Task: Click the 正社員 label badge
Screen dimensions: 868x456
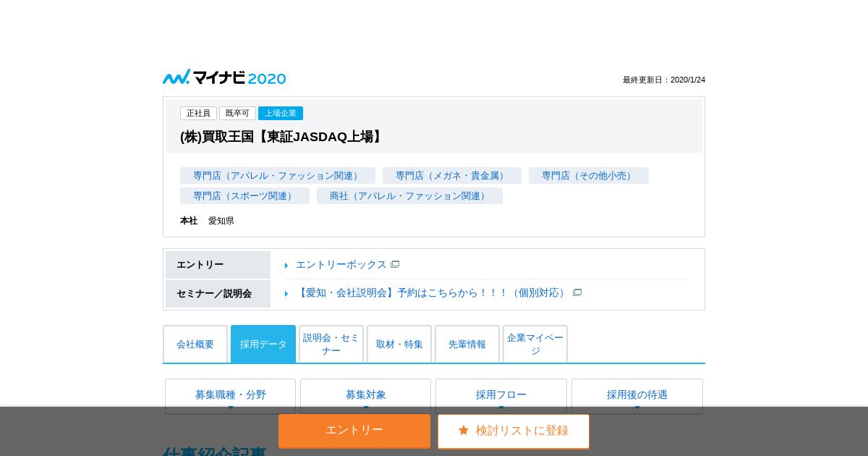Action: point(198,114)
